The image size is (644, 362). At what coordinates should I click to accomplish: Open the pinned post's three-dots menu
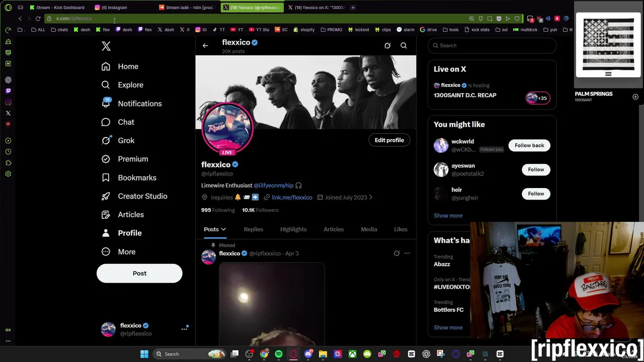pos(407,253)
